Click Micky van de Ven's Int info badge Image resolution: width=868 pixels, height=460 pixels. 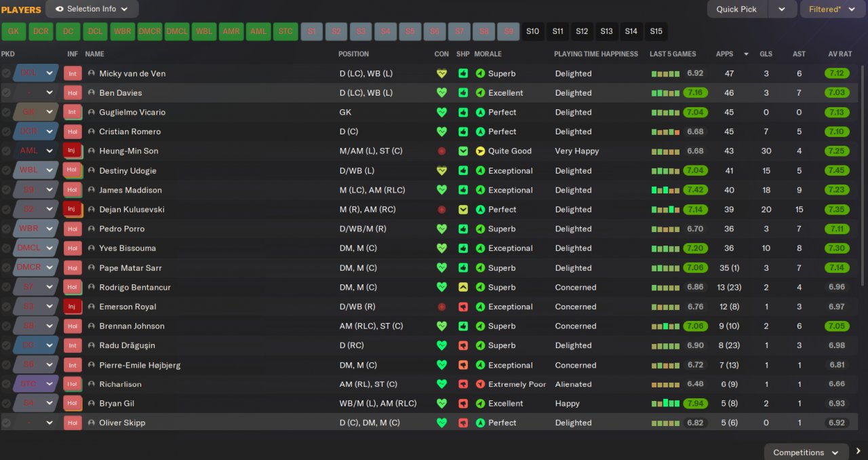72,73
